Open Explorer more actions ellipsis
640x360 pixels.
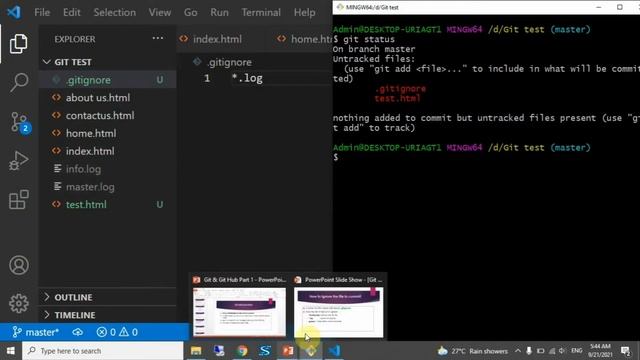pyautogui.click(x=158, y=38)
